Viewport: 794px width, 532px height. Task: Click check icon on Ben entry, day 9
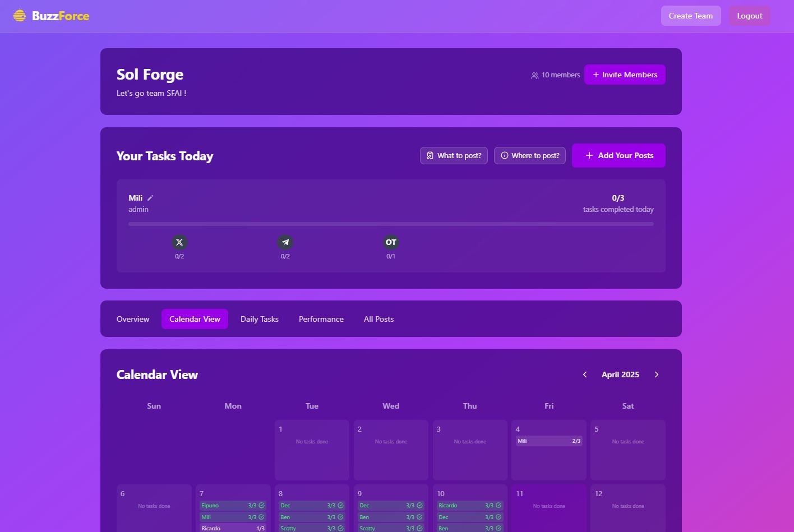[419, 517]
